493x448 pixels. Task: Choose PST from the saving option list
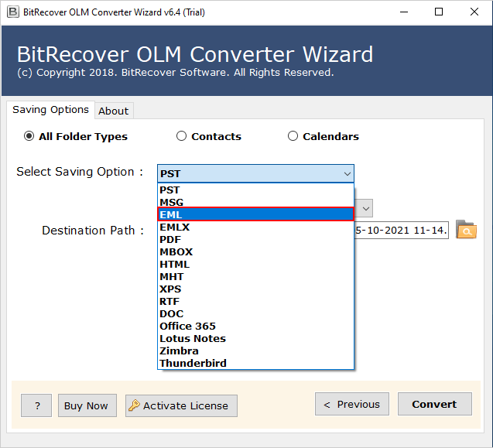[255, 190]
